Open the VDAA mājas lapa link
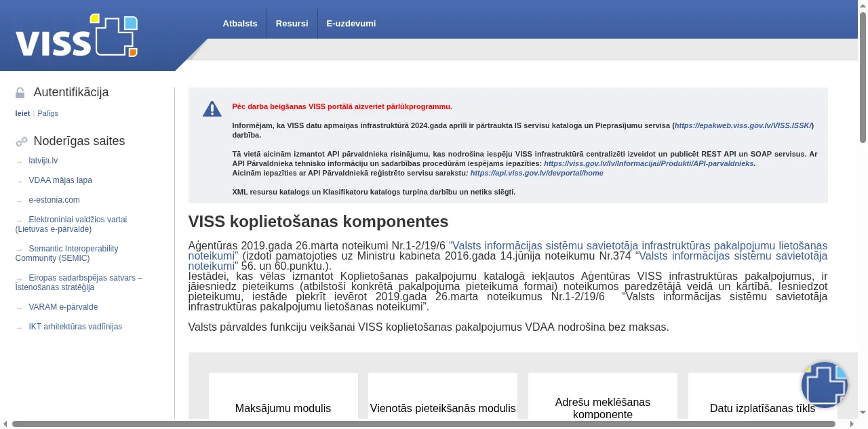Screen dimensions: 868x429 [60, 181]
